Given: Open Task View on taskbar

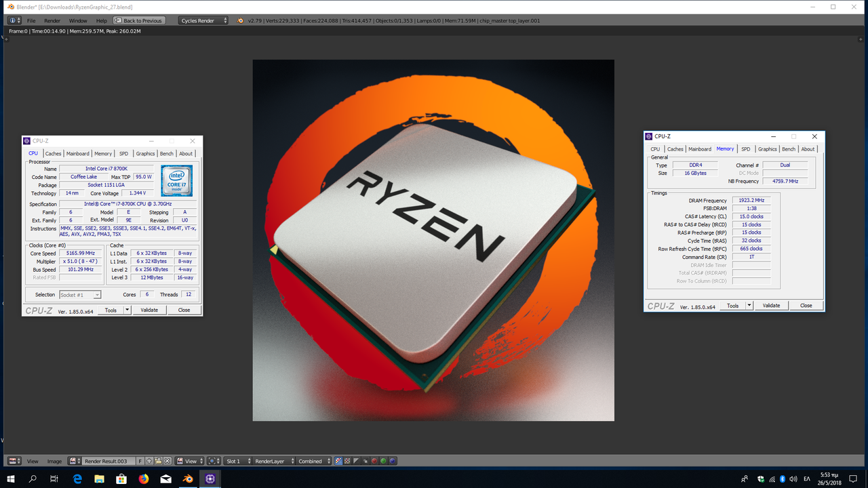Looking at the screenshot, I should [x=54, y=479].
